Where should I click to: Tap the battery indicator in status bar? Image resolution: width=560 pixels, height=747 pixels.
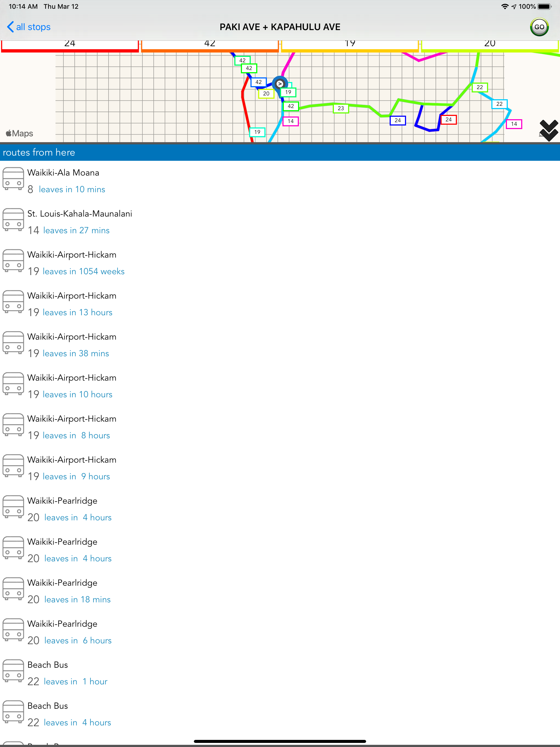pyautogui.click(x=544, y=6)
